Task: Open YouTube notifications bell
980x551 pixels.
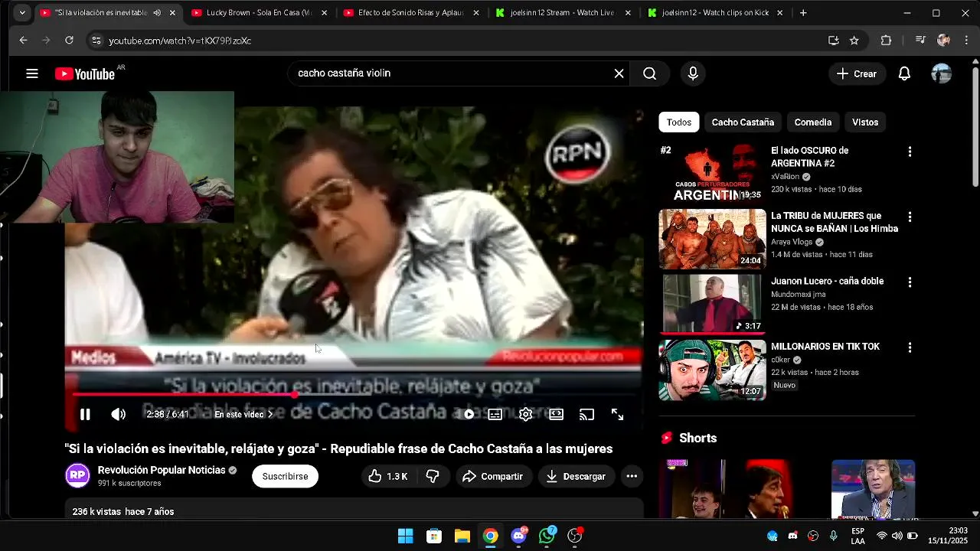Action: [904, 73]
